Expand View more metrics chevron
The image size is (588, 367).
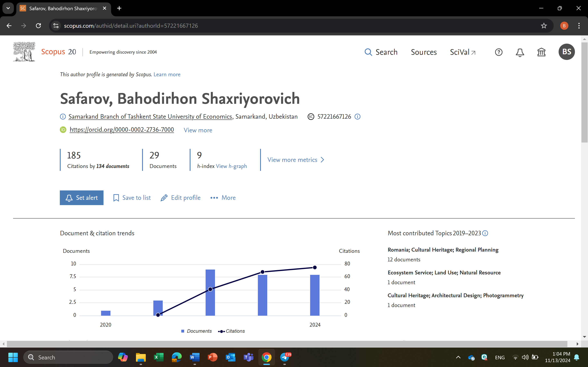tap(296, 160)
